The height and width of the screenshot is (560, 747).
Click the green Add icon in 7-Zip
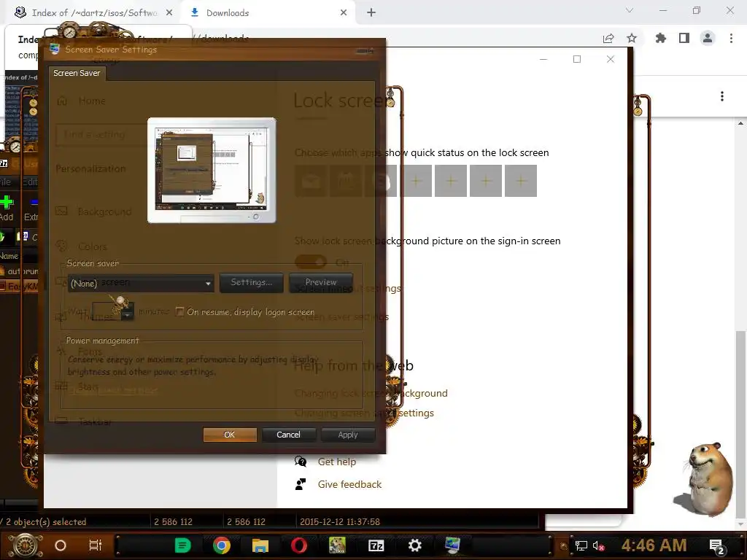click(7, 203)
